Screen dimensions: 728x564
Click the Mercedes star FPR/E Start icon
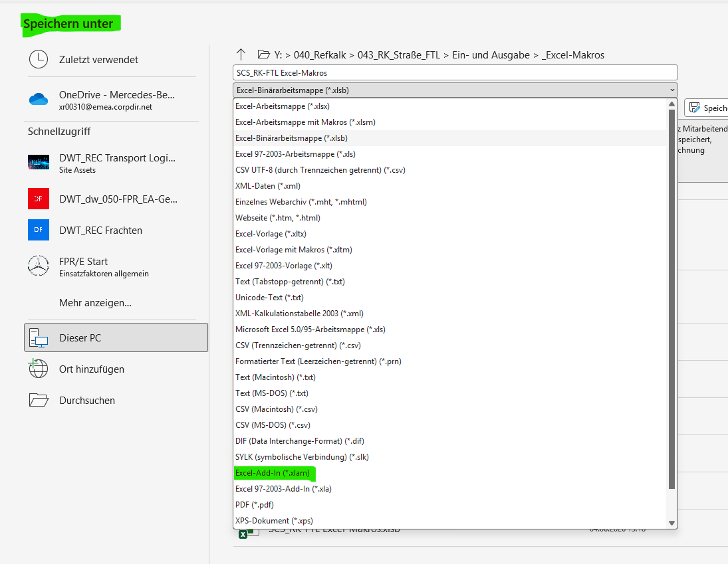(39, 266)
